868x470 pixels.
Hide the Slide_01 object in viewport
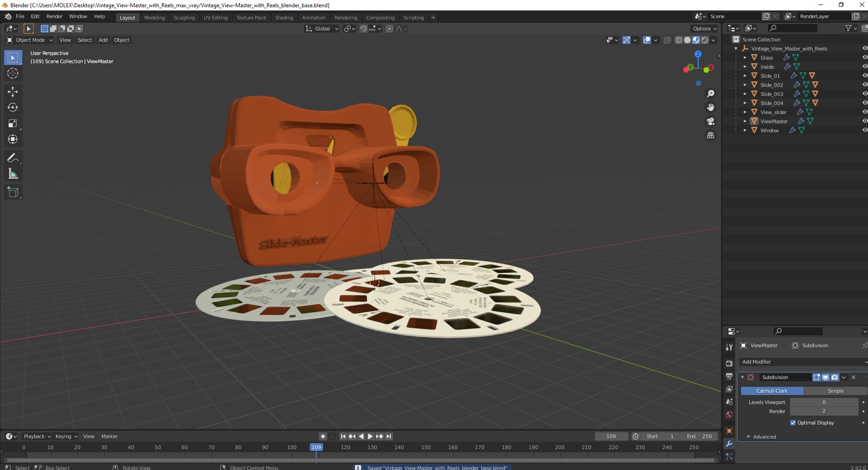pyautogui.click(x=865, y=75)
